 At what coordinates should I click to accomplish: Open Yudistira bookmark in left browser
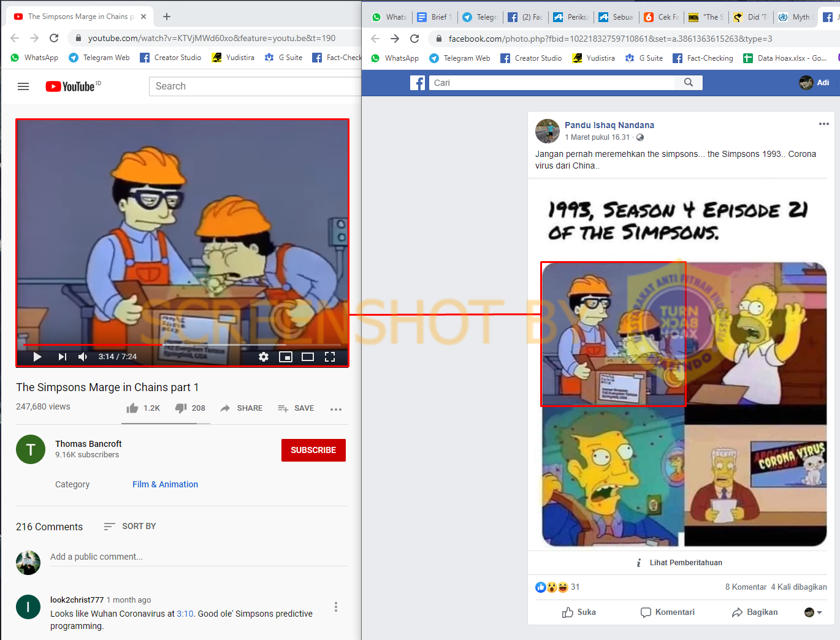pos(233,58)
